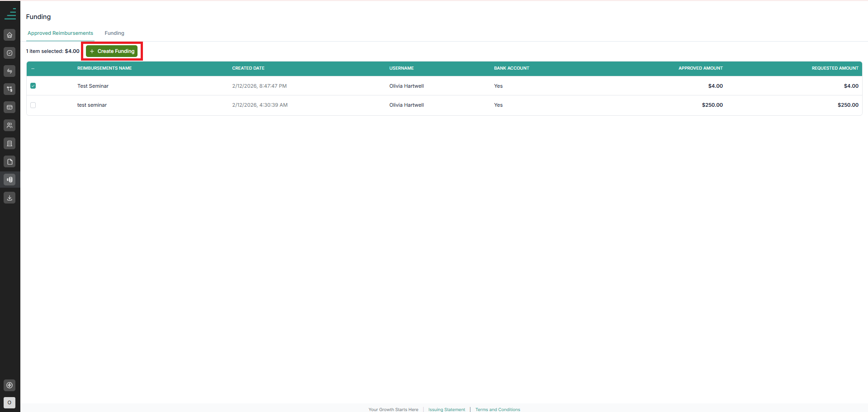Click the lightning bolt sidebar icon
868x412 pixels.
pyautogui.click(x=9, y=385)
